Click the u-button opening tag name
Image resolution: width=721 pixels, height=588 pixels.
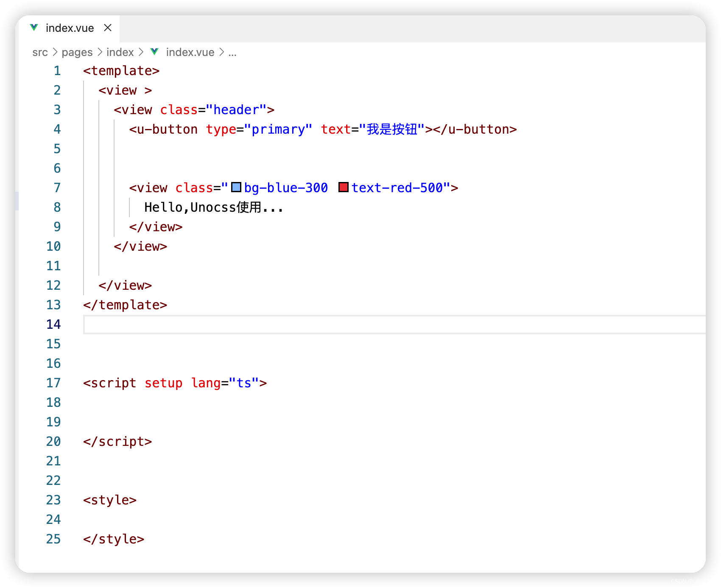[167, 129]
